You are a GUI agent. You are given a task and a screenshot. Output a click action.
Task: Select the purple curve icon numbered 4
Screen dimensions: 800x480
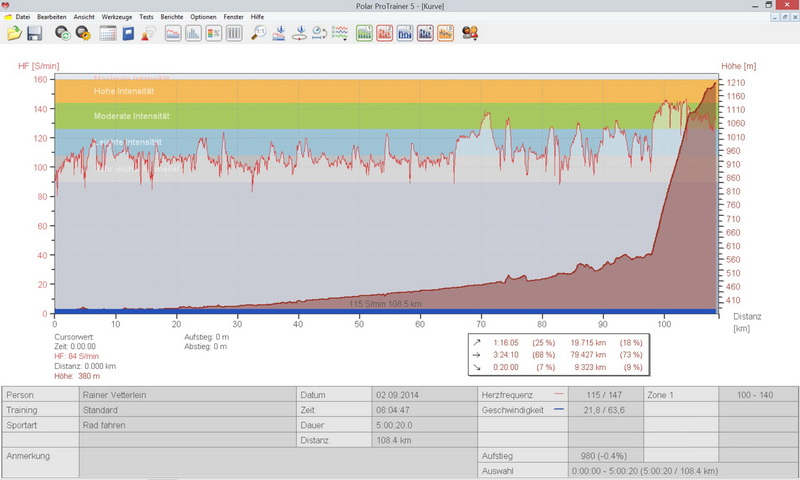[425, 33]
